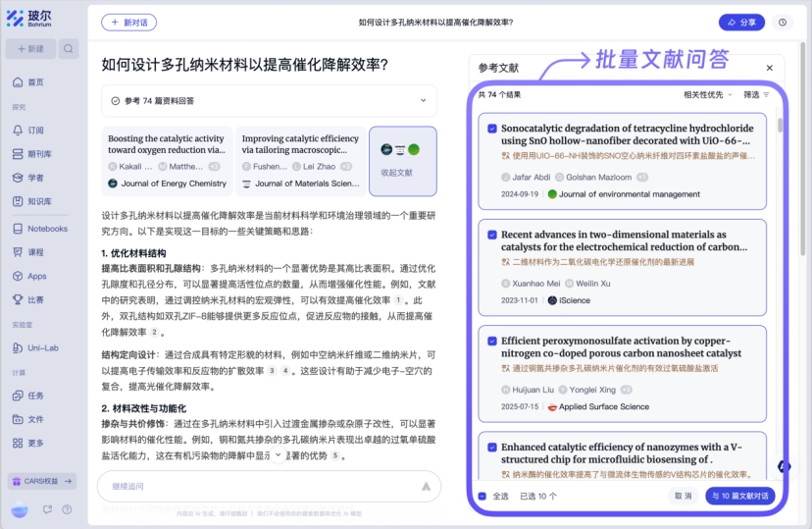
Task: Close the 参考文献 panel
Action: tap(769, 68)
